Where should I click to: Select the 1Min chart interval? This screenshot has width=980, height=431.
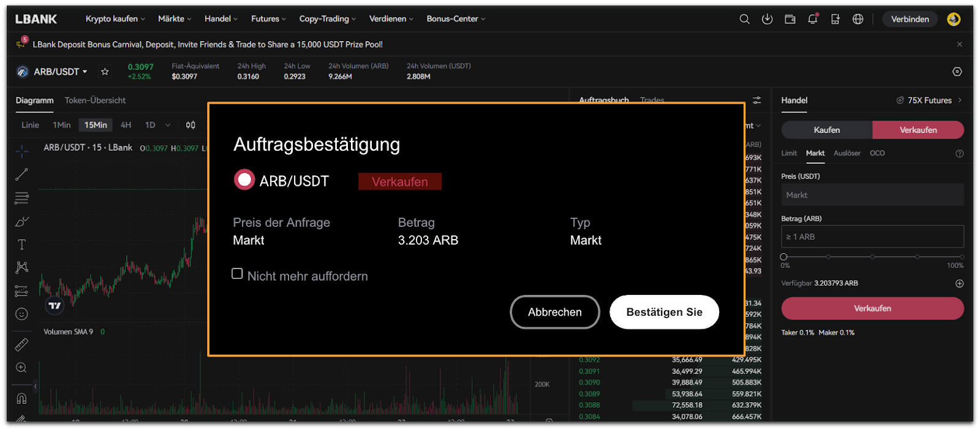pyautogui.click(x=61, y=125)
